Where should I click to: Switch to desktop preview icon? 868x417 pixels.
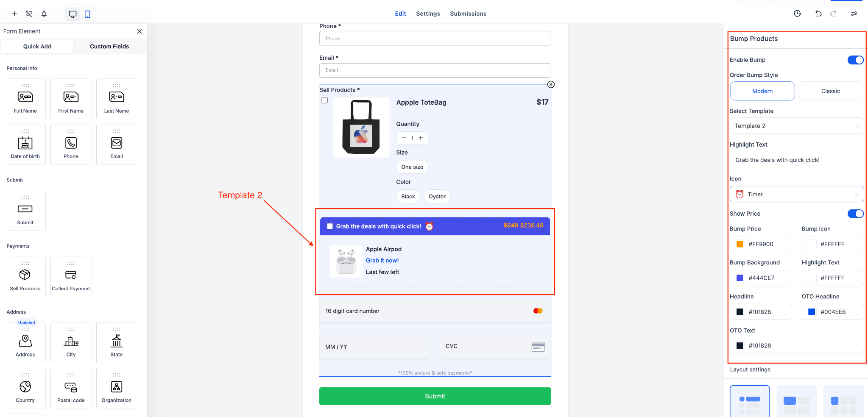click(73, 14)
